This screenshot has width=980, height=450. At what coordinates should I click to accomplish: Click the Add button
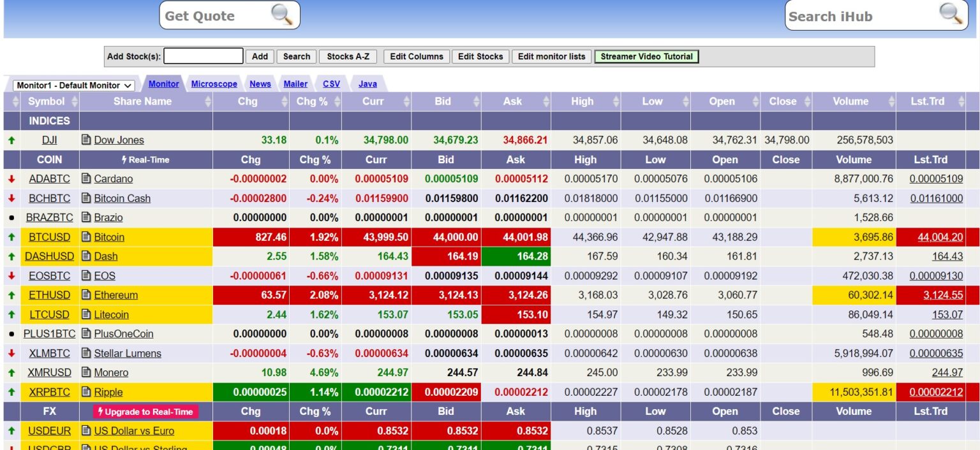260,56
